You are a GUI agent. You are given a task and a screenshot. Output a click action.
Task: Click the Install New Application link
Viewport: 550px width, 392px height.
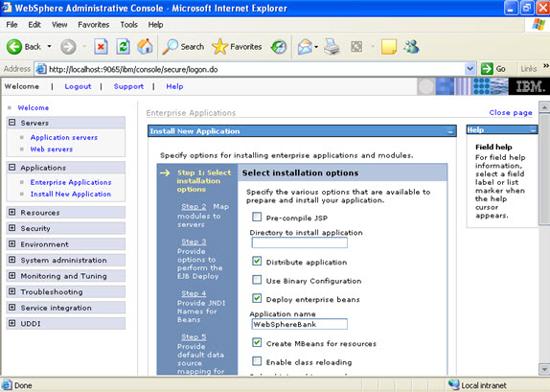click(x=71, y=194)
